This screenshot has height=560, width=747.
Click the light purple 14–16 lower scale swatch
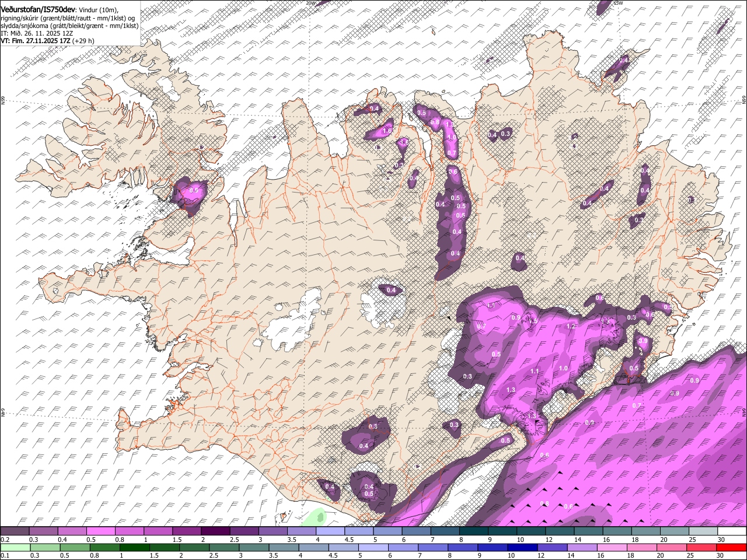tap(582, 547)
